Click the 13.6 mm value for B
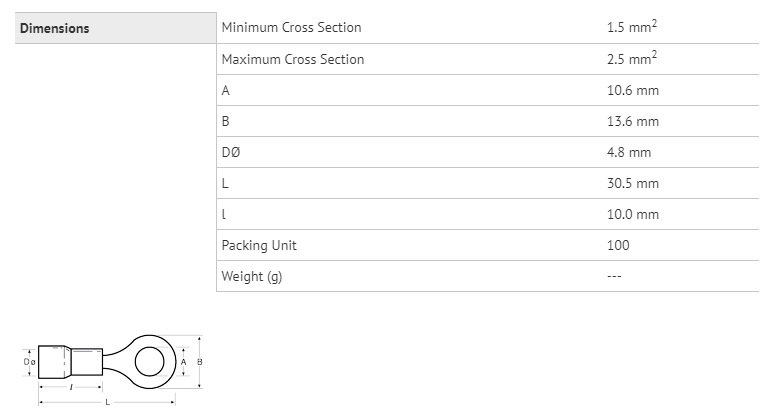The height and width of the screenshot is (415, 760). pos(633,121)
